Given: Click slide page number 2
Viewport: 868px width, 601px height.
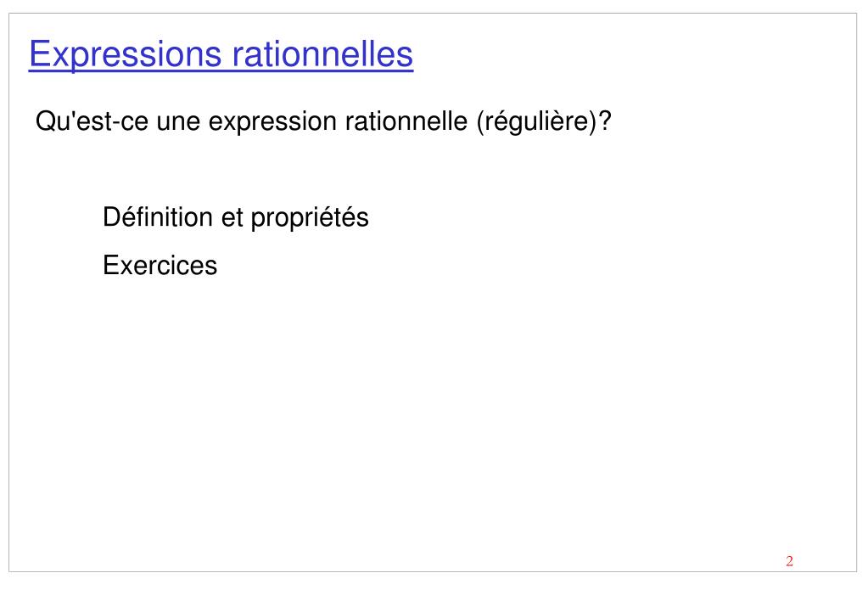Looking at the screenshot, I should (789, 561).
